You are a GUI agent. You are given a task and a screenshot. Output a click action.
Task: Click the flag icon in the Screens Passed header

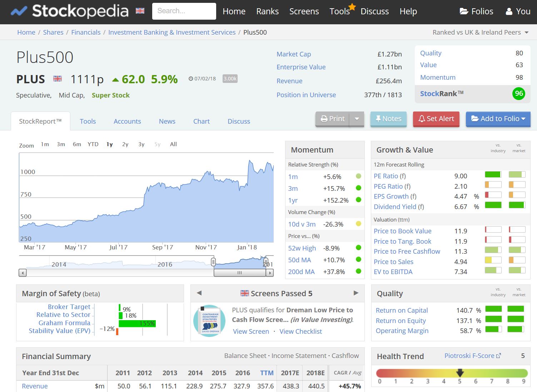(245, 293)
